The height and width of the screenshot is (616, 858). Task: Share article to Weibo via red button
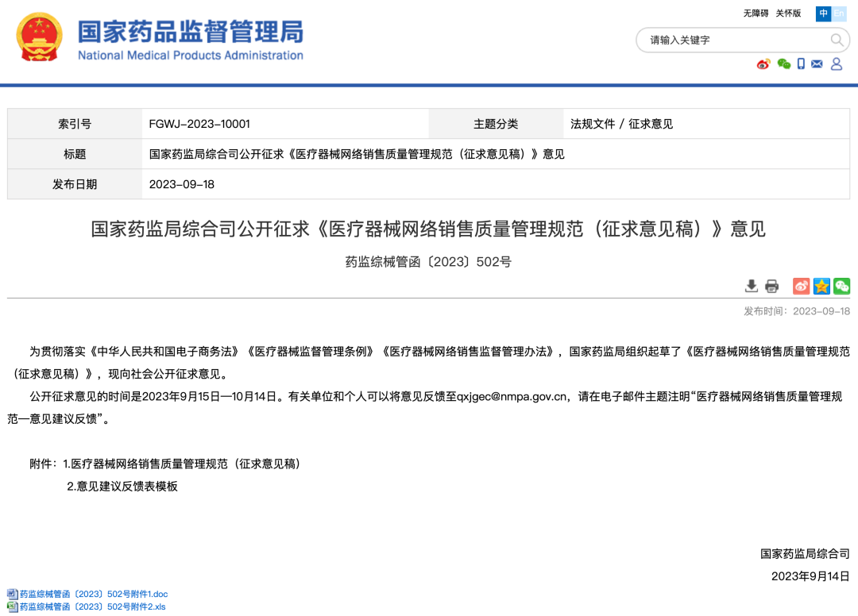(801, 287)
